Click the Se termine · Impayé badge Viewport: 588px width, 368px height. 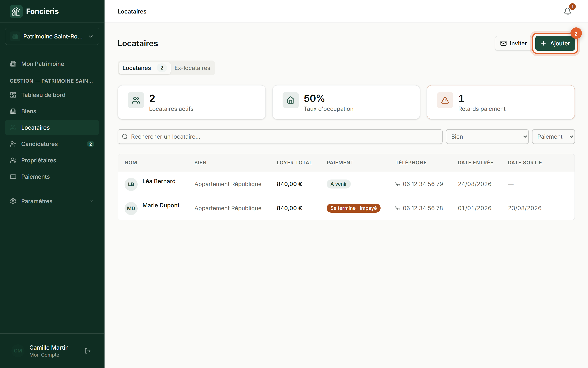[354, 208]
